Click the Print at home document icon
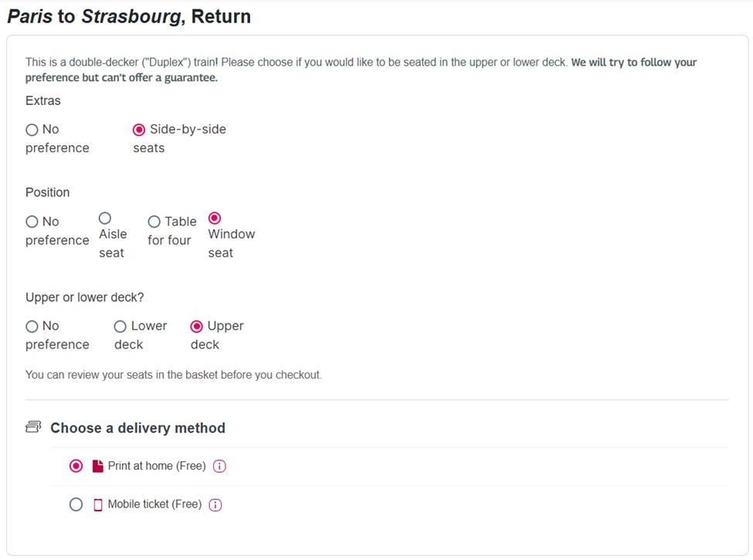The height and width of the screenshot is (560, 753). coord(97,467)
